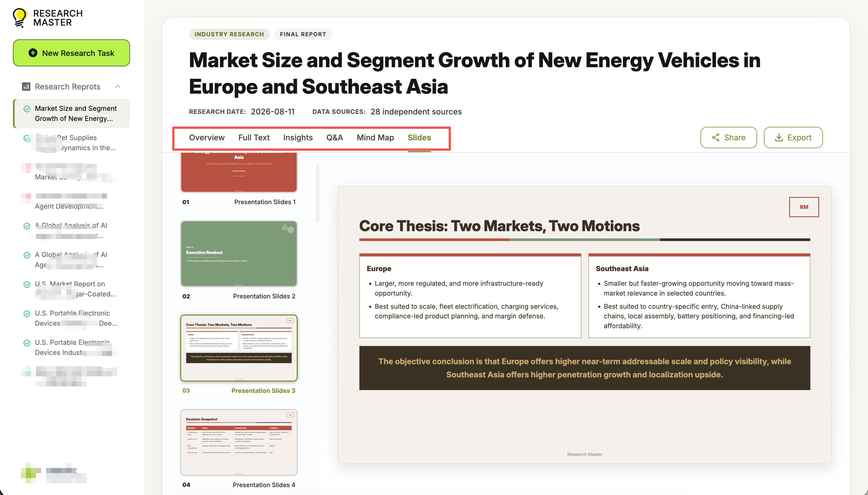
Task: Open the Insights tab
Action: (x=297, y=137)
